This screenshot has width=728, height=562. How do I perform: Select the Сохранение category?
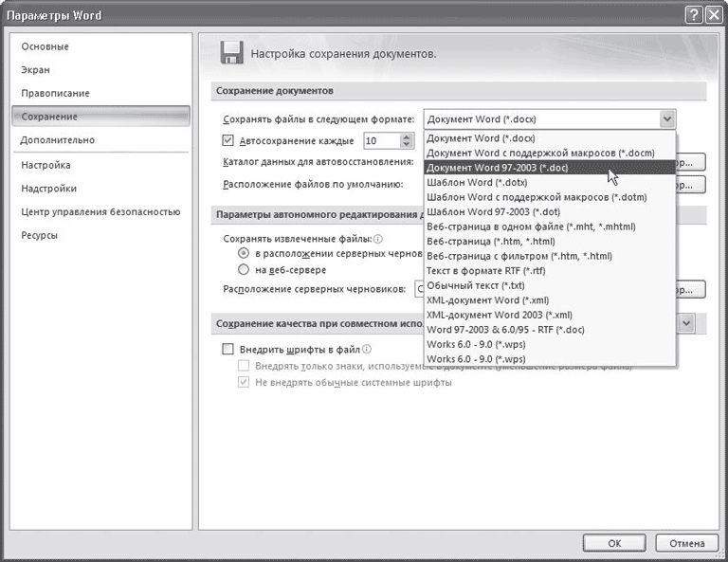coord(100,117)
